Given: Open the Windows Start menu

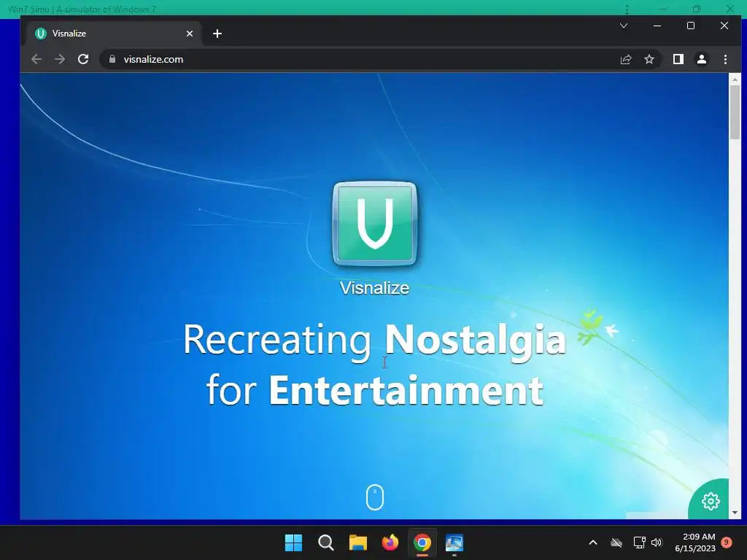Looking at the screenshot, I should point(293,542).
